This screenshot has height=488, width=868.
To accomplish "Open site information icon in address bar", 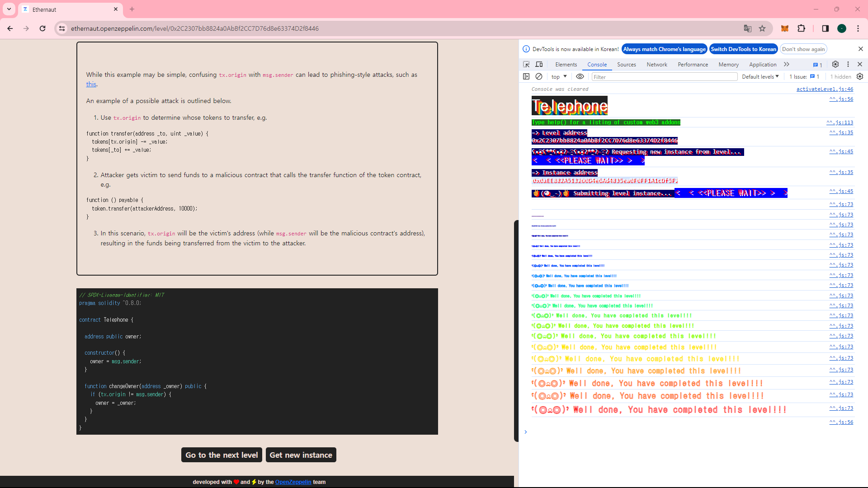I will coord(62,28).
